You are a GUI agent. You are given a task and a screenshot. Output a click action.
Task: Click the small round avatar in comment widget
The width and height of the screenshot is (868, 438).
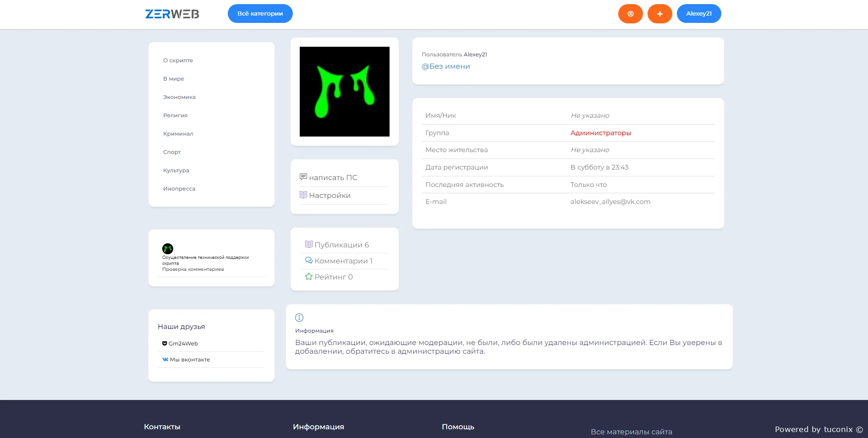click(x=168, y=249)
